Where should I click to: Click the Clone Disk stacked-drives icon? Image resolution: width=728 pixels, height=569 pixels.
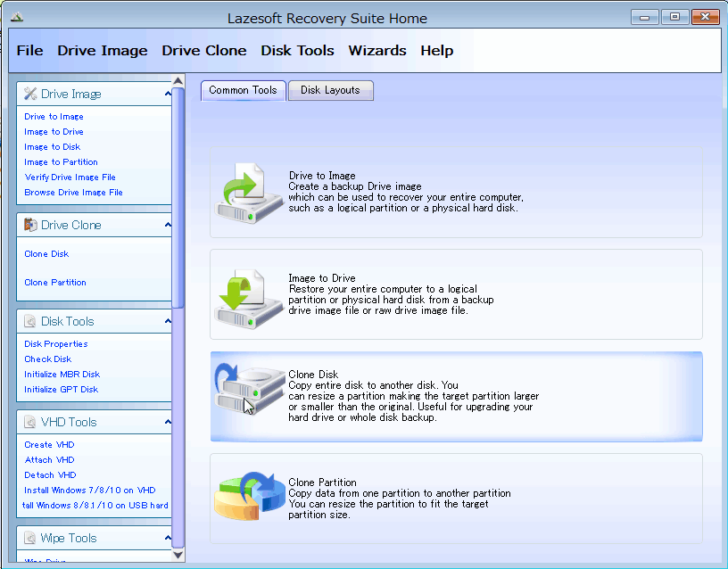point(250,389)
